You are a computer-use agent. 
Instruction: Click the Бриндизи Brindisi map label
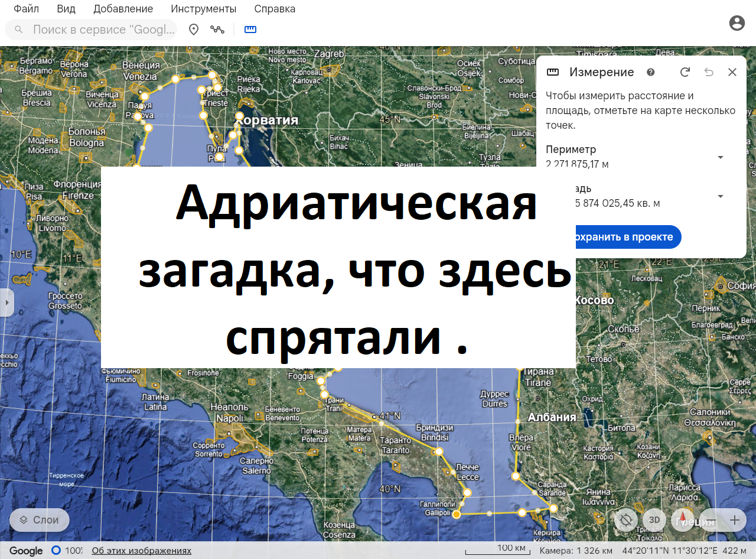[434, 433]
